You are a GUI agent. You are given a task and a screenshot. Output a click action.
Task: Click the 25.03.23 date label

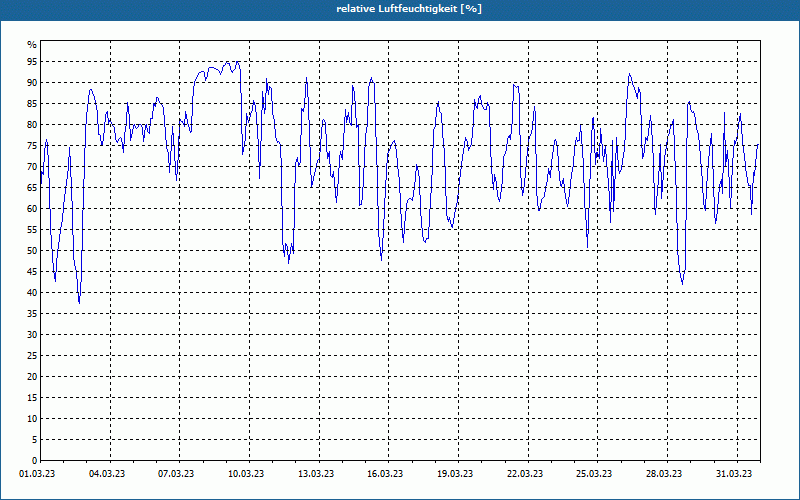click(x=594, y=474)
